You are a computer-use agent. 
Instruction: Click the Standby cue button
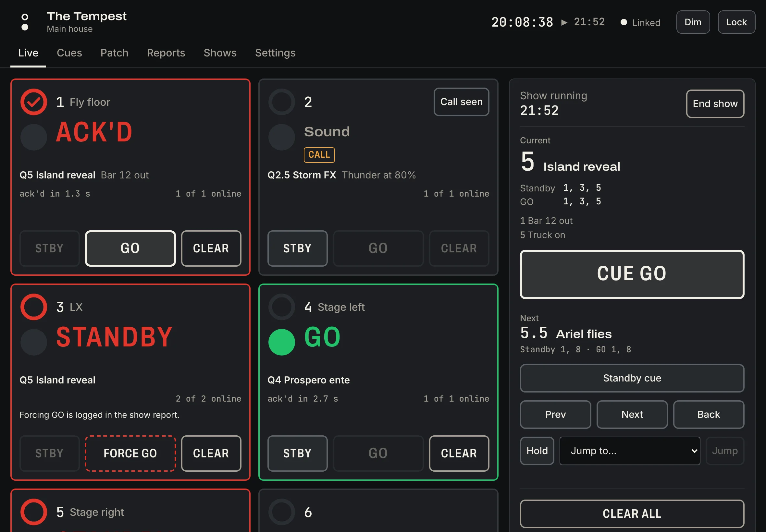coord(632,378)
